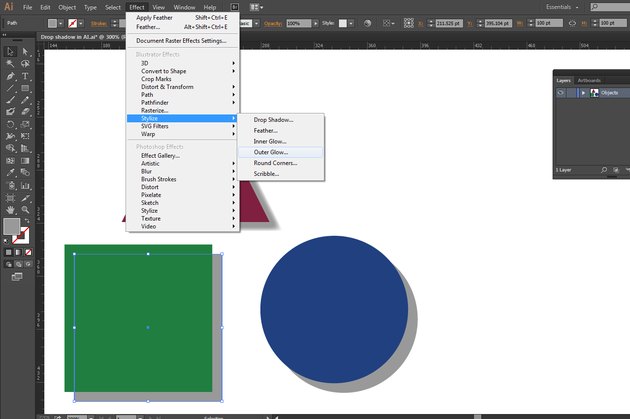Click the Change Screen Mode icon
The width and height of the screenshot is (630, 419).
17,277
